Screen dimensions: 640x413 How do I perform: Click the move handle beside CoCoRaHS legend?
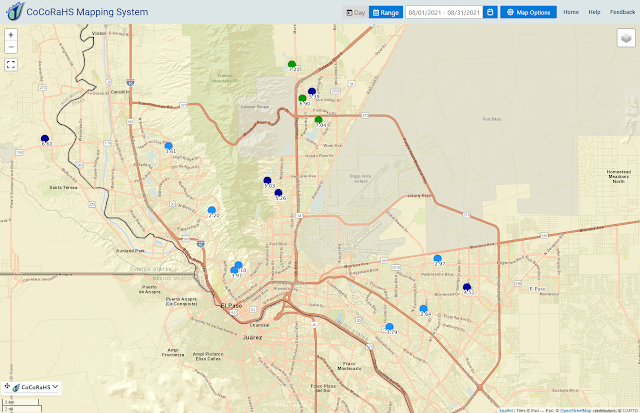click(7, 386)
